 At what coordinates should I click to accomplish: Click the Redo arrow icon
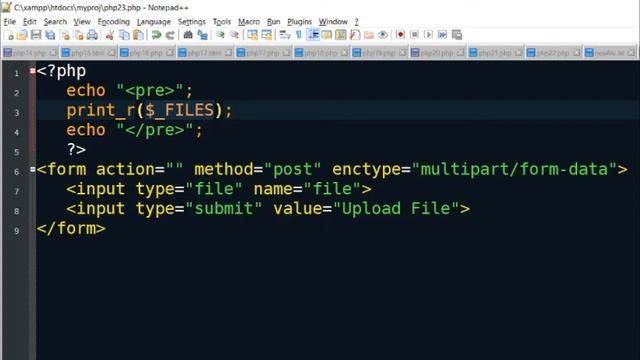tap(170, 35)
